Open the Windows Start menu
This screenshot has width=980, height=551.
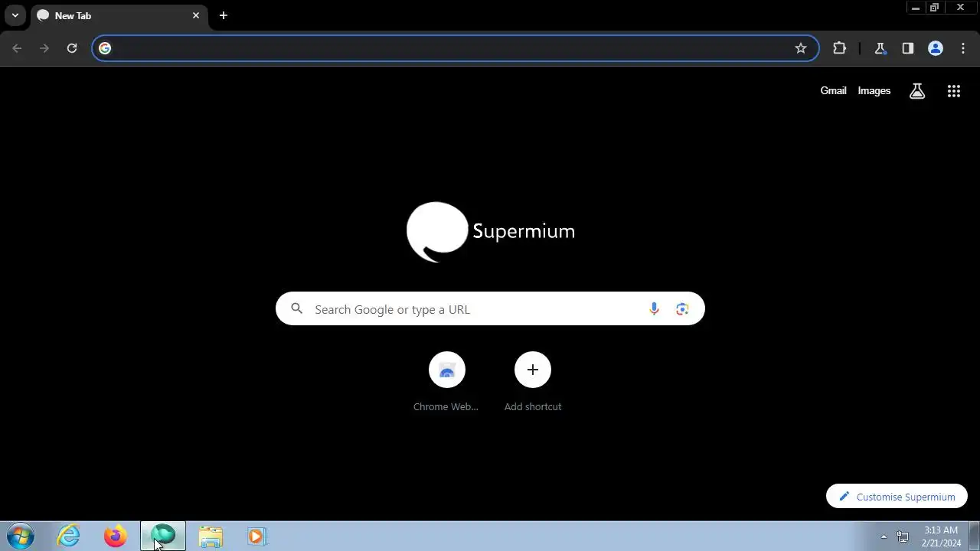tap(21, 536)
